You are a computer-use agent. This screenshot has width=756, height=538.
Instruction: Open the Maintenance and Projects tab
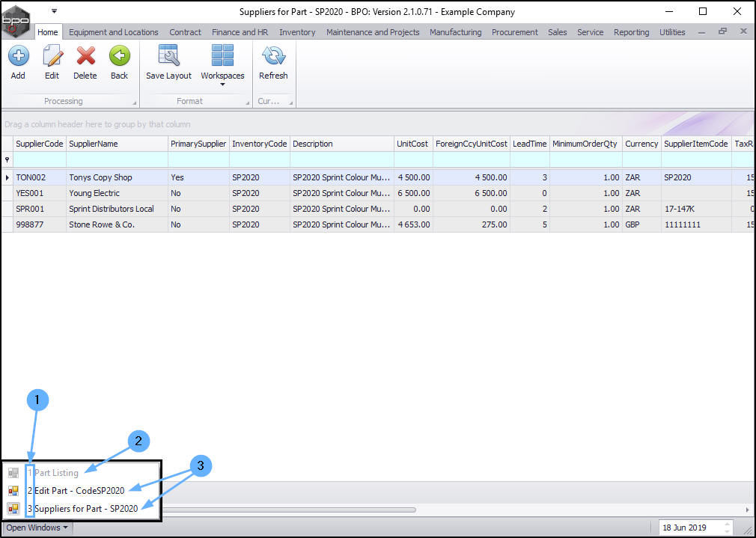(x=373, y=32)
